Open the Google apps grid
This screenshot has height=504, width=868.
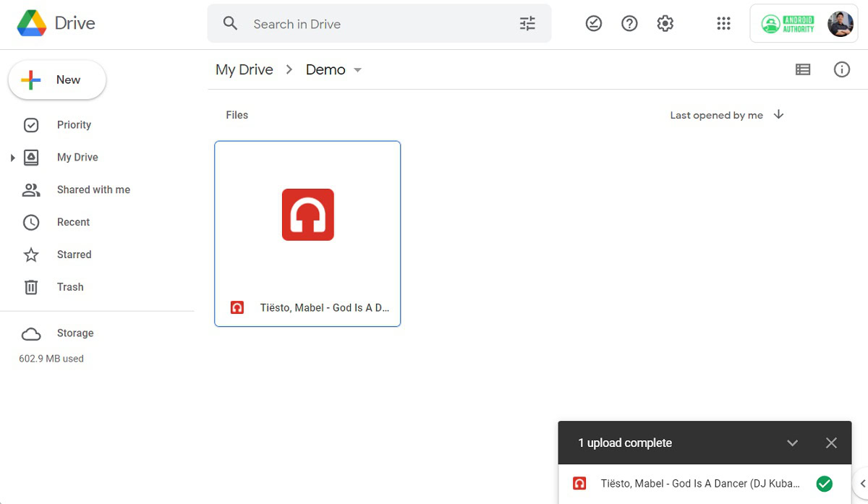[723, 24]
